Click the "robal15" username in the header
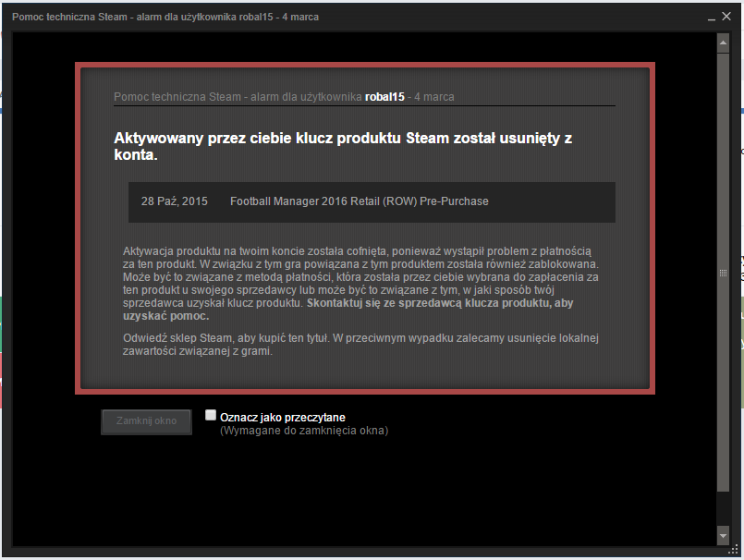Image resolution: width=744 pixels, height=560 pixels. [x=384, y=97]
